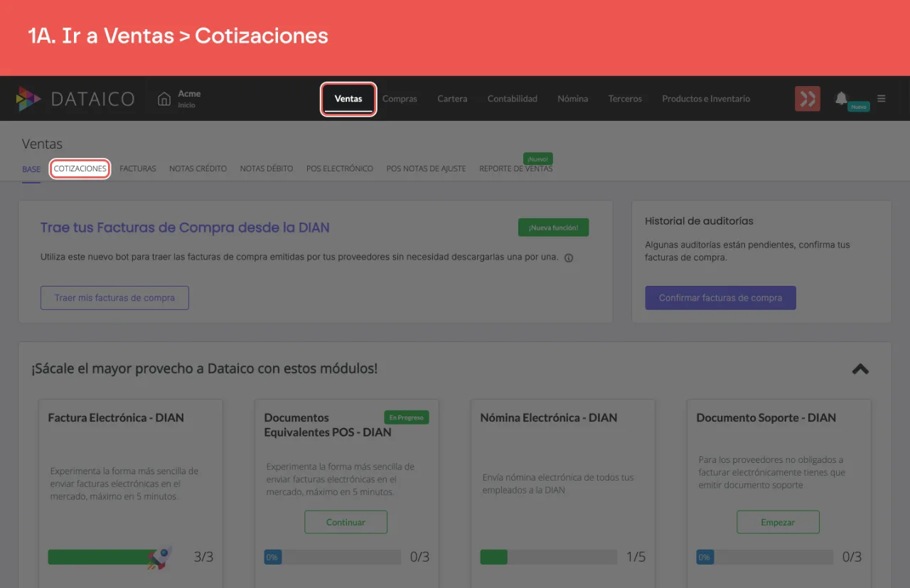Switch to the BASE tab
This screenshot has width=910, height=588.
pyautogui.click(x=31, y=169)
